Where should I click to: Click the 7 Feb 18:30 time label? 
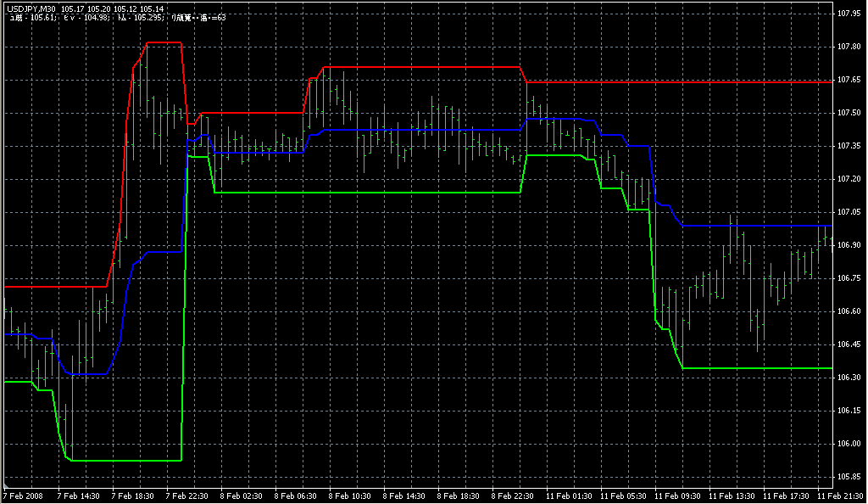133,496
